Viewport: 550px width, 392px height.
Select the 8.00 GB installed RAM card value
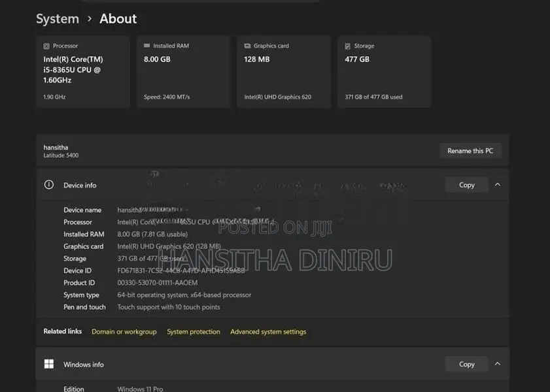tap(157, 59)
